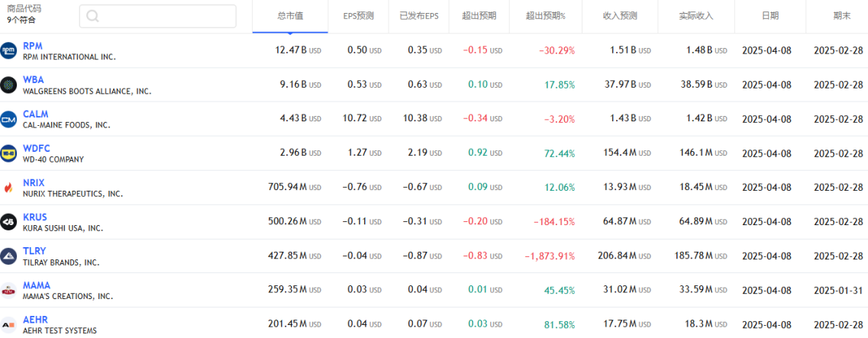Click the CAL-MAINE FOODS, INC. name
The width and height of the screenshot is (868, 338).
(66, 125)
